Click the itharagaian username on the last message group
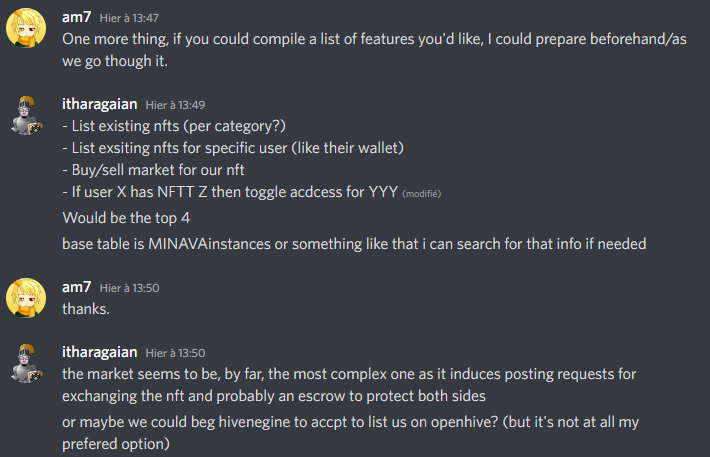 tap(99, 352)
